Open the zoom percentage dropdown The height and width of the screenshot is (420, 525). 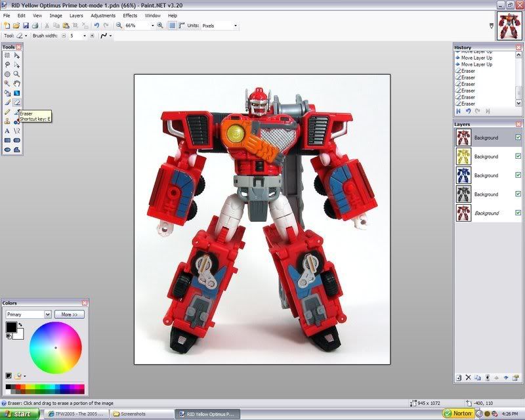click(152, 26)
